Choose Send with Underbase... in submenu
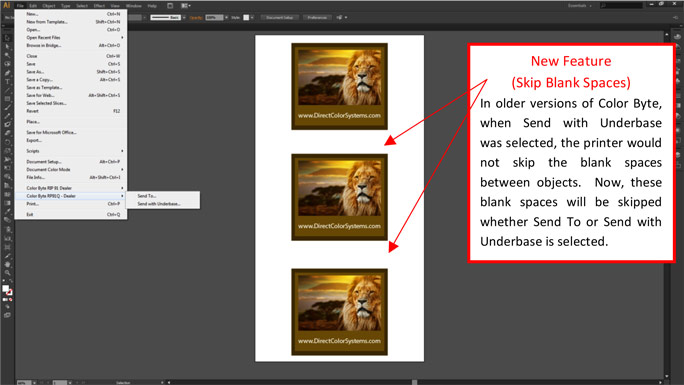The width and height of the screenshot is (684, 385). point(163,204)
